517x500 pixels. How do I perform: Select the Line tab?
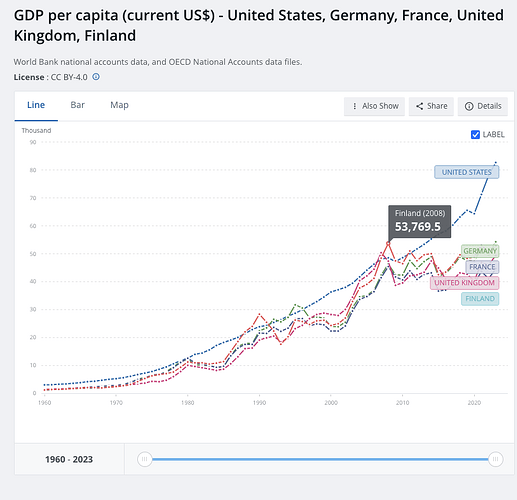[x=36, y=105]
